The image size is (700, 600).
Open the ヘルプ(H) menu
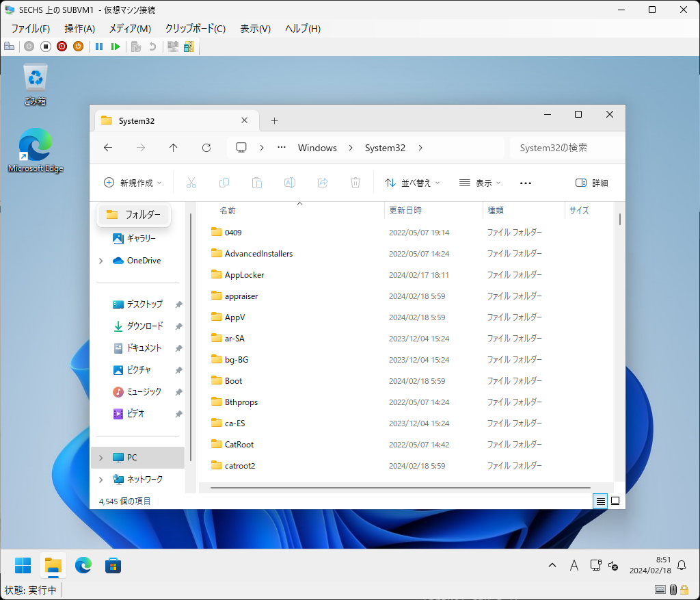point(303,29)
